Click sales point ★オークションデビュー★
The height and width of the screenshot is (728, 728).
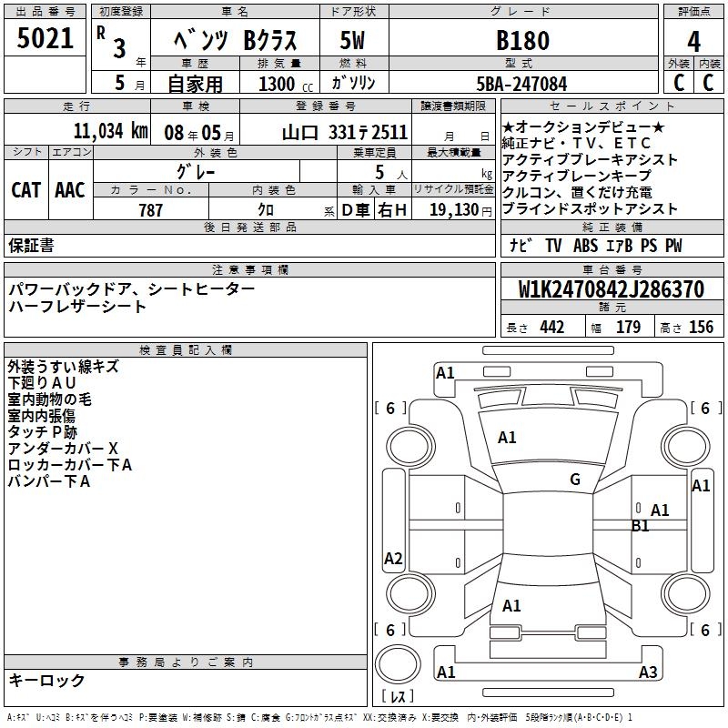pos(583,126)
